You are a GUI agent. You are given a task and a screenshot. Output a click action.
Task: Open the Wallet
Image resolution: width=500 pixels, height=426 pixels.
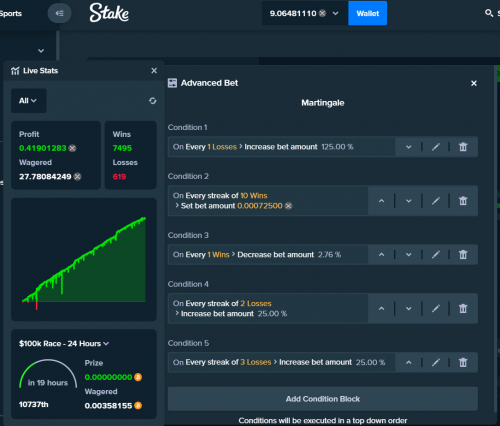[368, 13]
